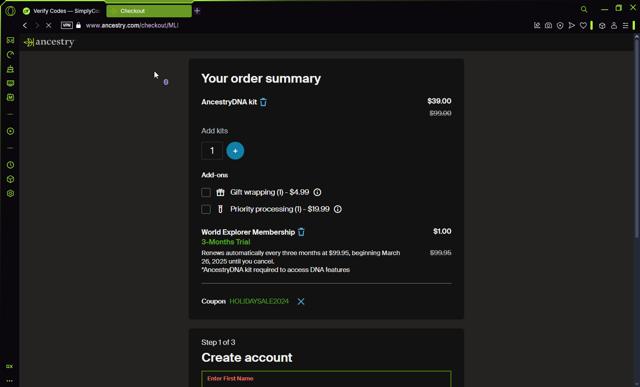Open a new tab with plus button
This screenshot has height=387, width=640.
(197, 11)
